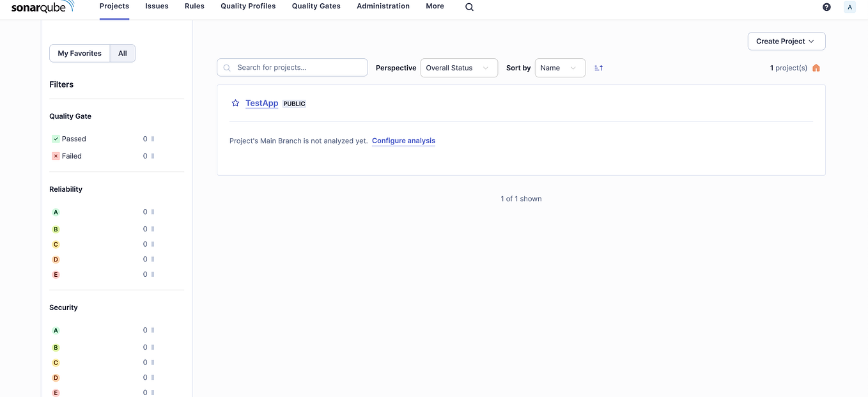Open the Administration menu

383,6
